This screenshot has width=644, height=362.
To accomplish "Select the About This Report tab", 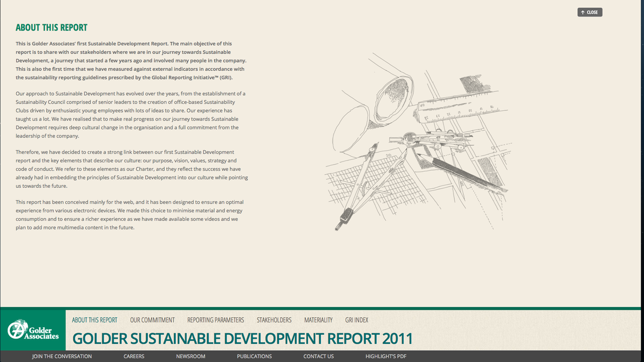I will (95, 320).
